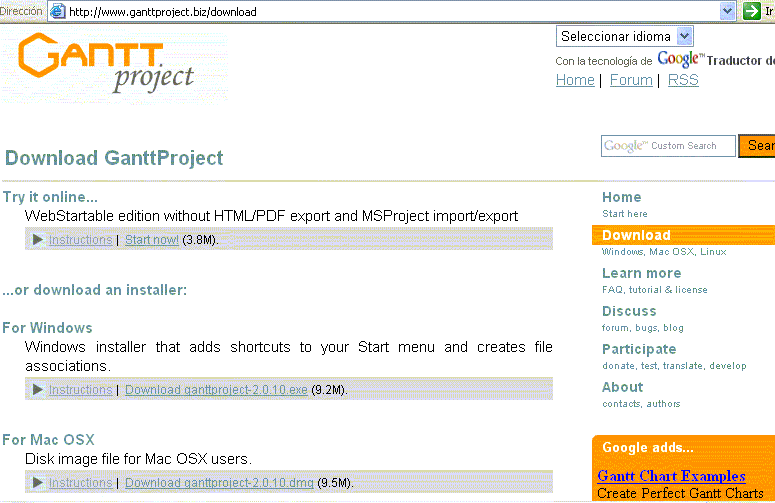This screenshot has width=775, height=503.
Task: Click 'donate, test, translate, develop' subtitle
Action: [x=674, y=366]
